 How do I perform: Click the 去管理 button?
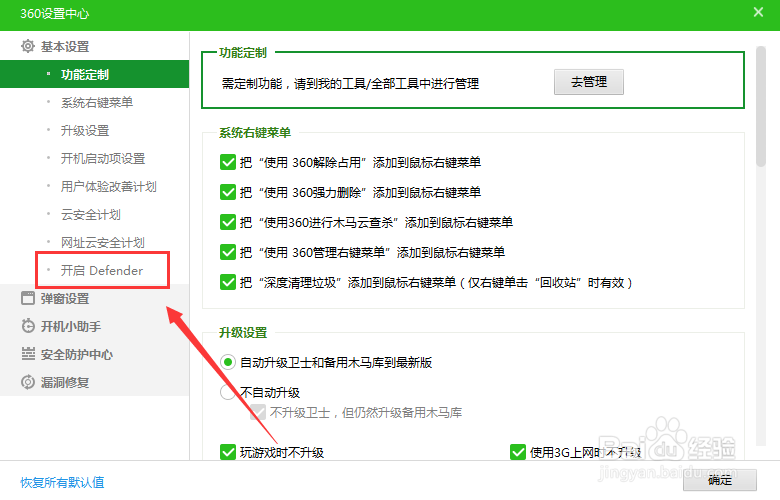(x=589, y=82)
